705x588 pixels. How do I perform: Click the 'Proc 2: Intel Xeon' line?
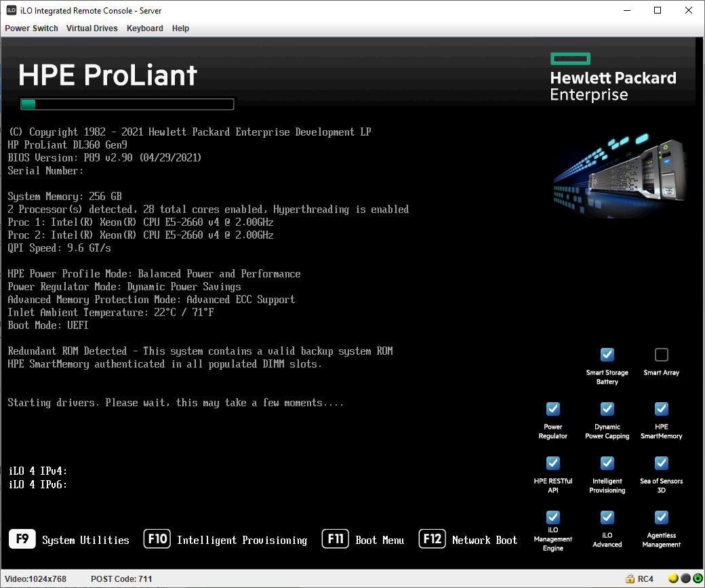coord(141,235)
